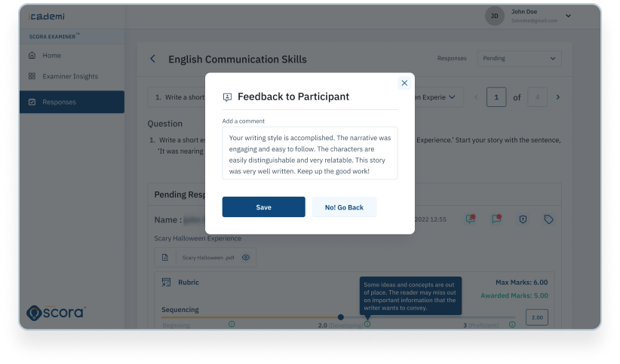The height and width of the screenshot is (364, 620).
Task: Click the tag icon on the response
Action: pyautogui.click(x=548, y=219)
